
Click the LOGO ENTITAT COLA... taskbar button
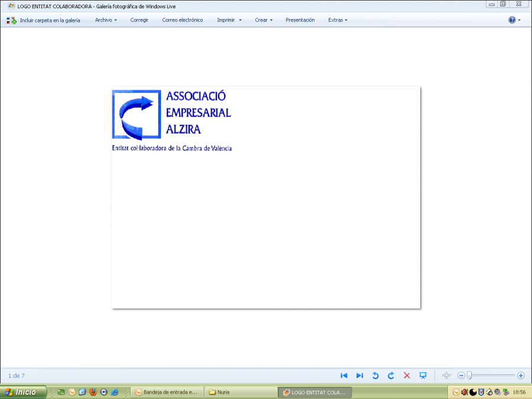coord(314,392)
